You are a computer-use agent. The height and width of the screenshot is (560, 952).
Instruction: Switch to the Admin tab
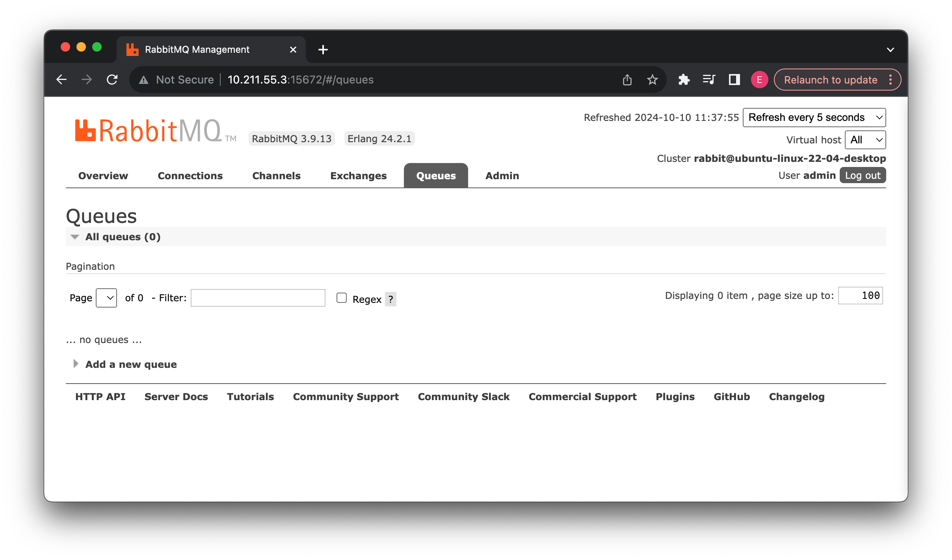502,176
